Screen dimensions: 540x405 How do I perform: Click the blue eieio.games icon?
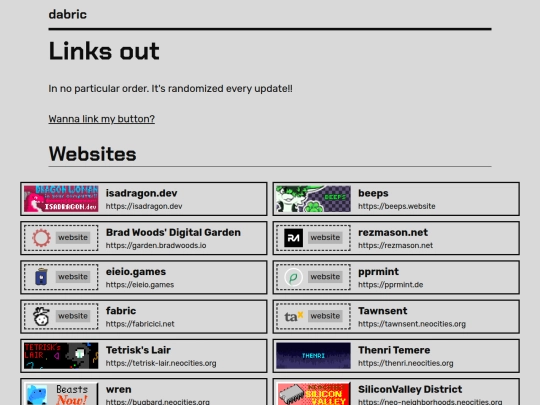point(41,277)
